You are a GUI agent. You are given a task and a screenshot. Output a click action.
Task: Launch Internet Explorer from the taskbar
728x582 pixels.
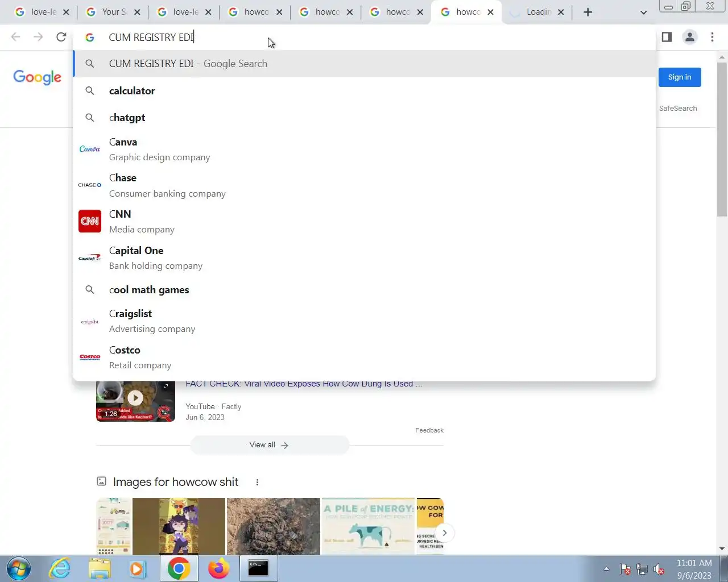coord(60,568)
